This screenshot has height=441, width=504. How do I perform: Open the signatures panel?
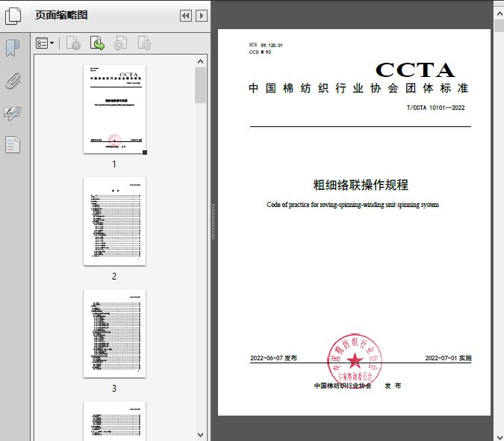[13, 113]
